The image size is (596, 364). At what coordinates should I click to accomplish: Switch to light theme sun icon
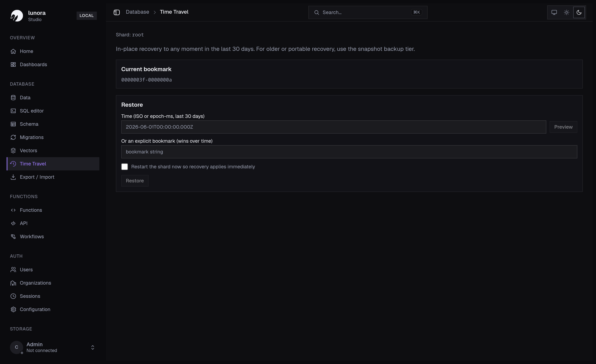(x=566, y=12)
